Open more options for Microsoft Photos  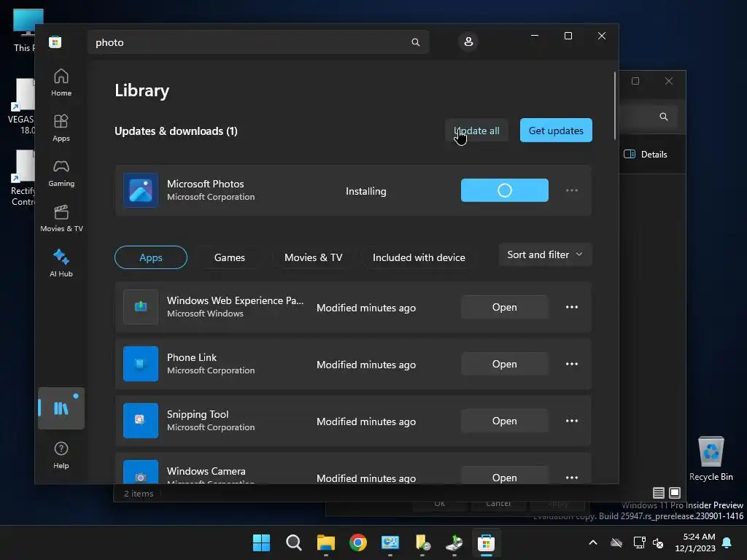click(x=572, y=190)
